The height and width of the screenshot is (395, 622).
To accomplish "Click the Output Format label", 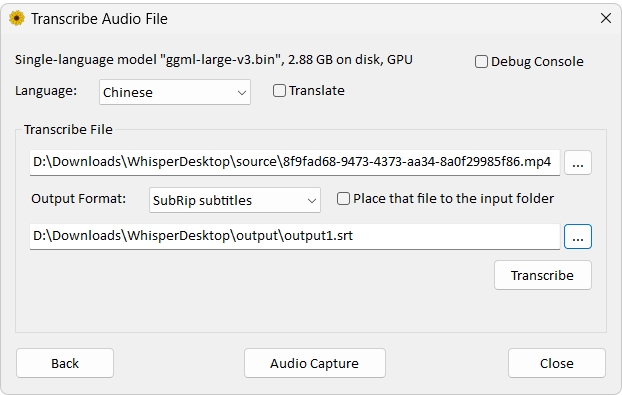I will coord(79,199).
